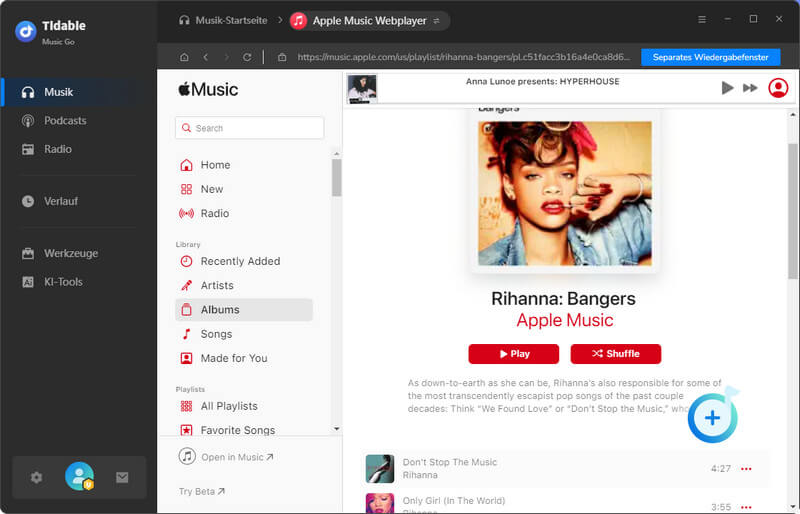Select Albums in library
800x514 pixels.
click(x=244, y=310)
